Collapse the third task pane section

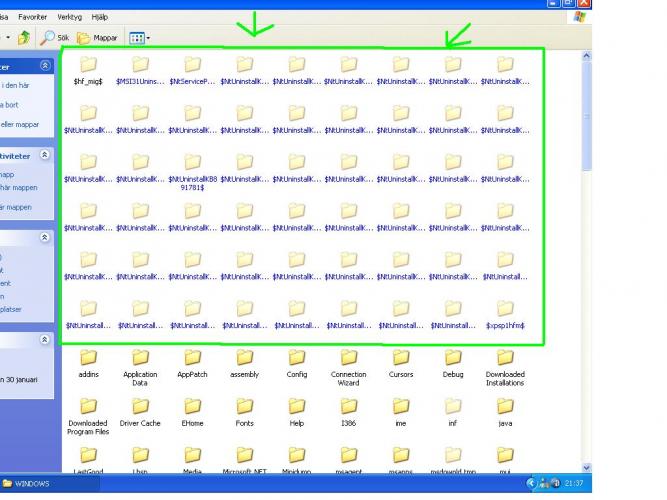44,238
